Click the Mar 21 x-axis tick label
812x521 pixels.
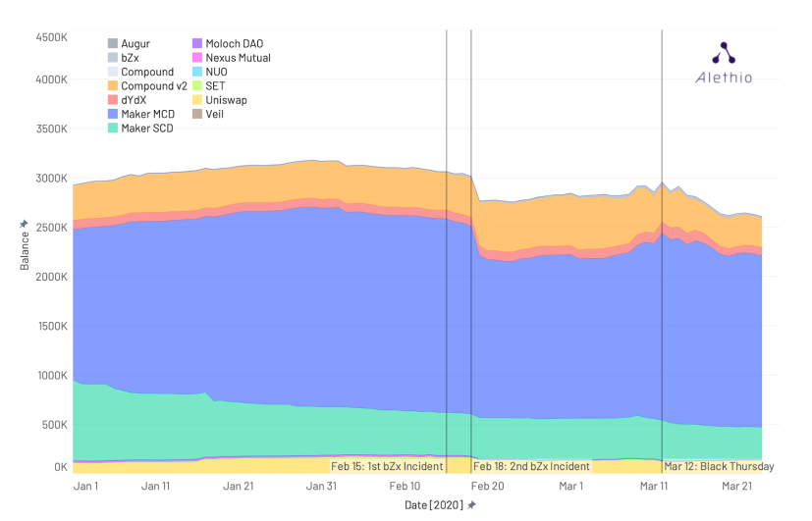pos(737,486)
